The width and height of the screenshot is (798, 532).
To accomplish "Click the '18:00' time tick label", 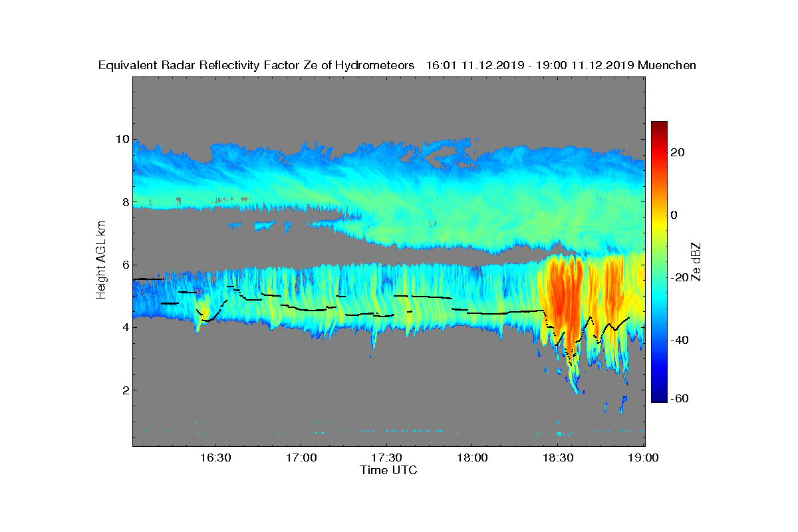I will click(x=472, y=458).
